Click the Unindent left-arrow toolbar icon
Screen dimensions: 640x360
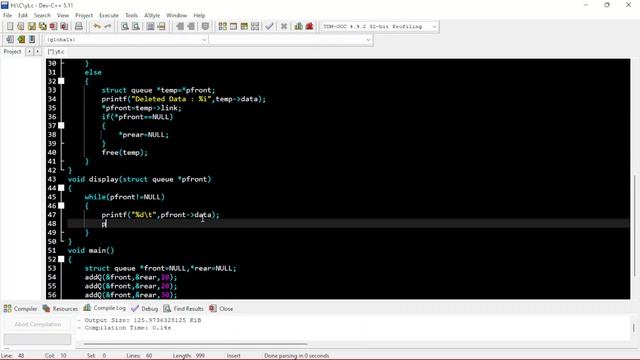191,27
